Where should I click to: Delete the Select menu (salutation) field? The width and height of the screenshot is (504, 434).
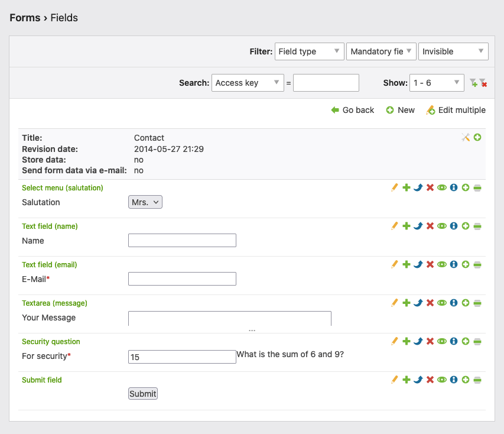pyautogui.click(x=430, y=187)
